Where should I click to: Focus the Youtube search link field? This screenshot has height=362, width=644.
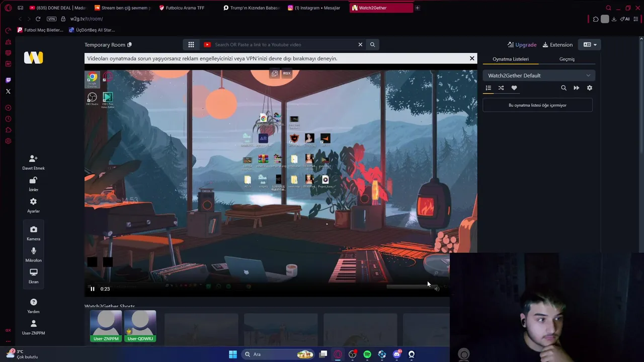(284, 45)
